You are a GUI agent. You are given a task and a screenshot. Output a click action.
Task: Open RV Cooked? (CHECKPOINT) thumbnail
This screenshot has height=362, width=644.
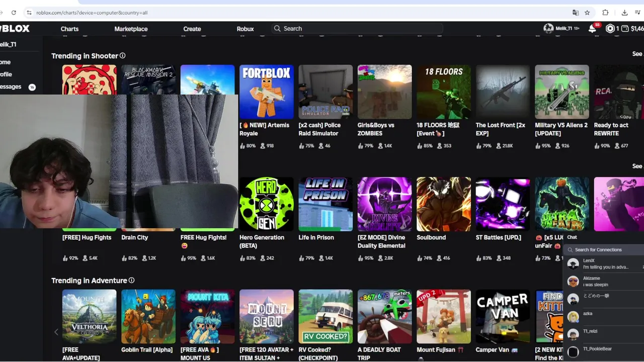click(326, 316)
